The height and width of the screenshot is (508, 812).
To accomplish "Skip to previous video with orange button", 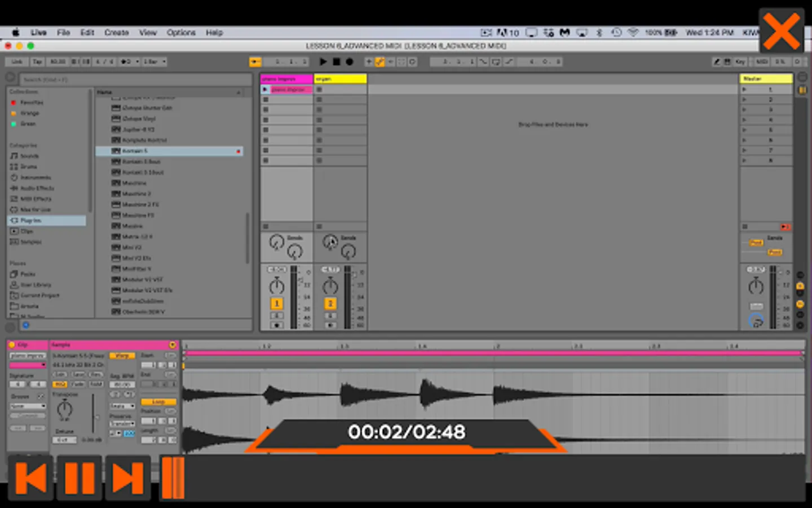I will [31, 479].
